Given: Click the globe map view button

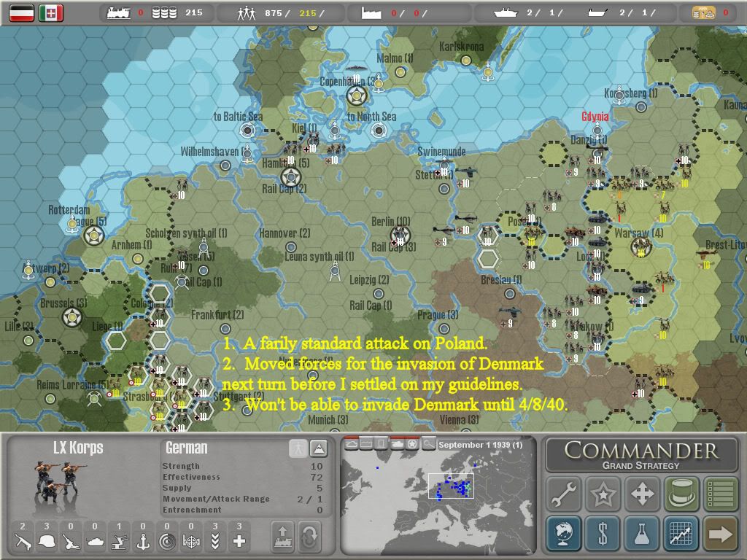Looking at the screenshot, I should (x=563, y=534).
